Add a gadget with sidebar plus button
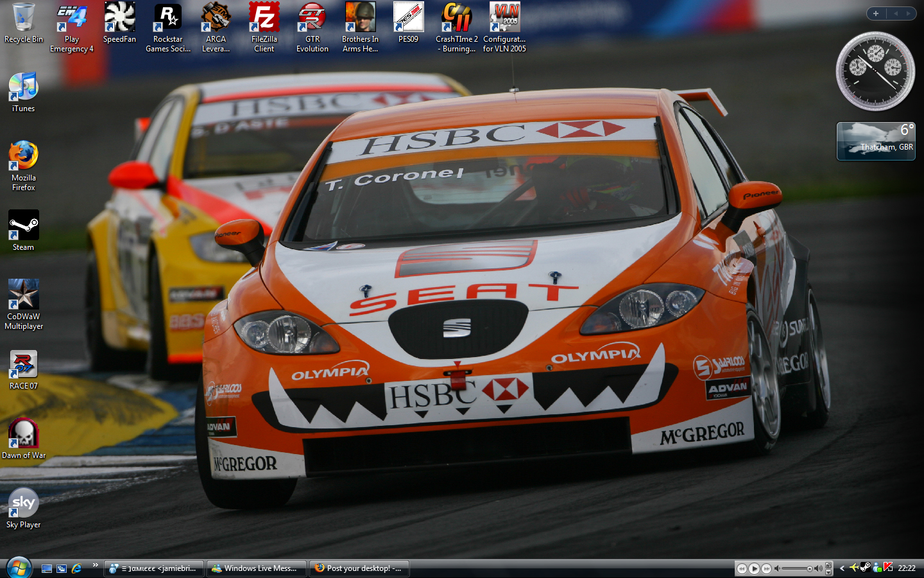924x578 pixels. coord(876,13)
